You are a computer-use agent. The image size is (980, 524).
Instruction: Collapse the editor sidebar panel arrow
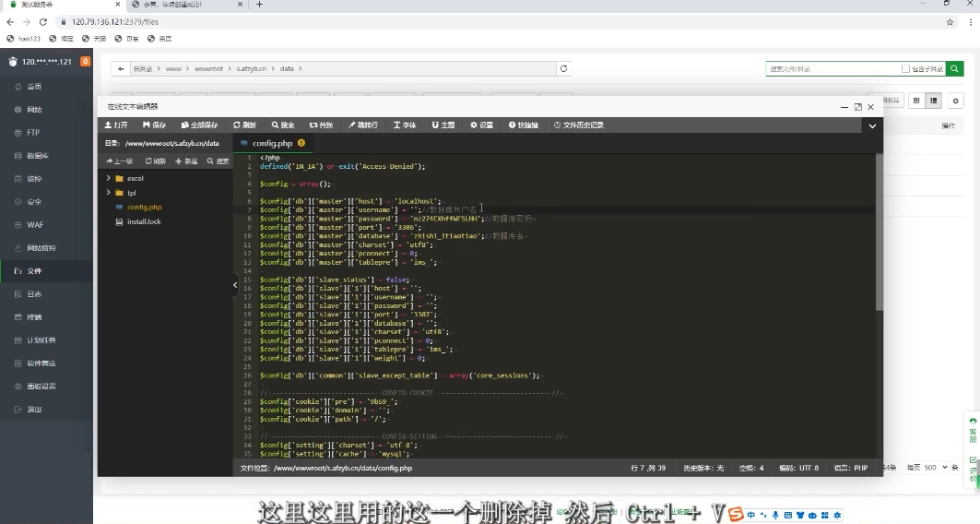pos(236,284)
